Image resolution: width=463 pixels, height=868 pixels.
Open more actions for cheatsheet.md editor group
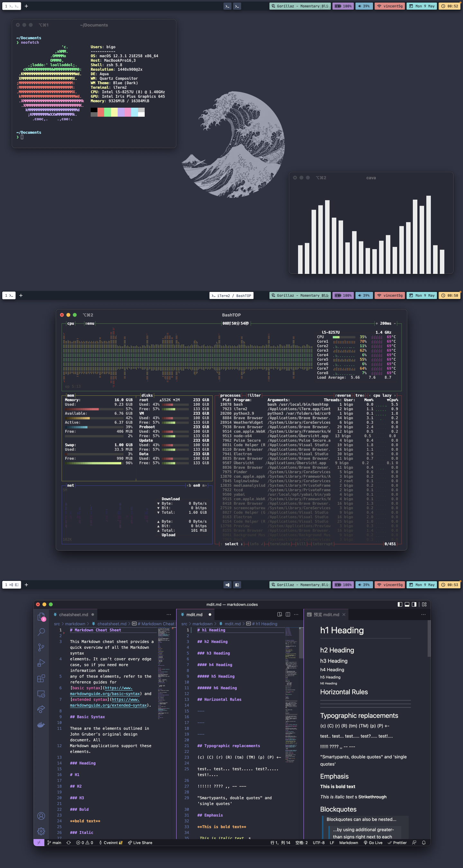point(169,614)
